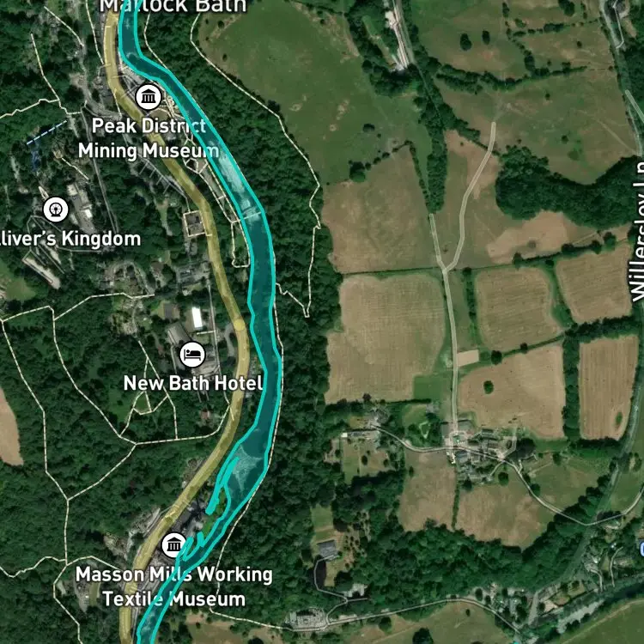644x644 pixels.
Task: Click the lone tree in the brown field
Action: click(x=488, y=386)
